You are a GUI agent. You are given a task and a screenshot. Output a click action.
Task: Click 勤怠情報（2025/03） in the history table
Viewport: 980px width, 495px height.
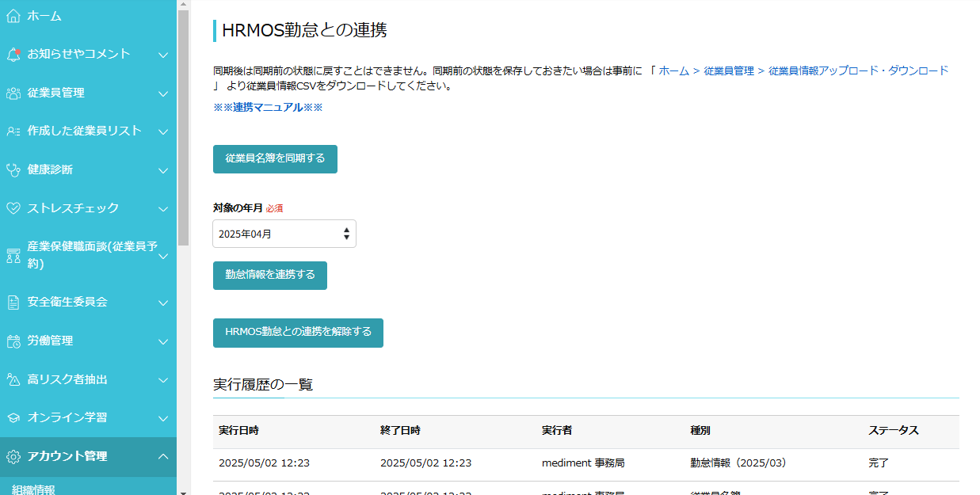point(738,463)
